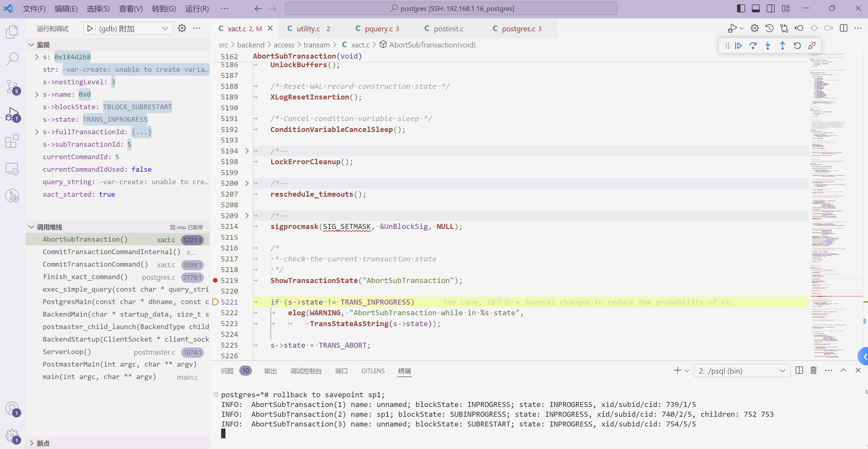Open the new-terminal profile dropdown arrow
The image size is (868, 449).
[x=687, y=371]
